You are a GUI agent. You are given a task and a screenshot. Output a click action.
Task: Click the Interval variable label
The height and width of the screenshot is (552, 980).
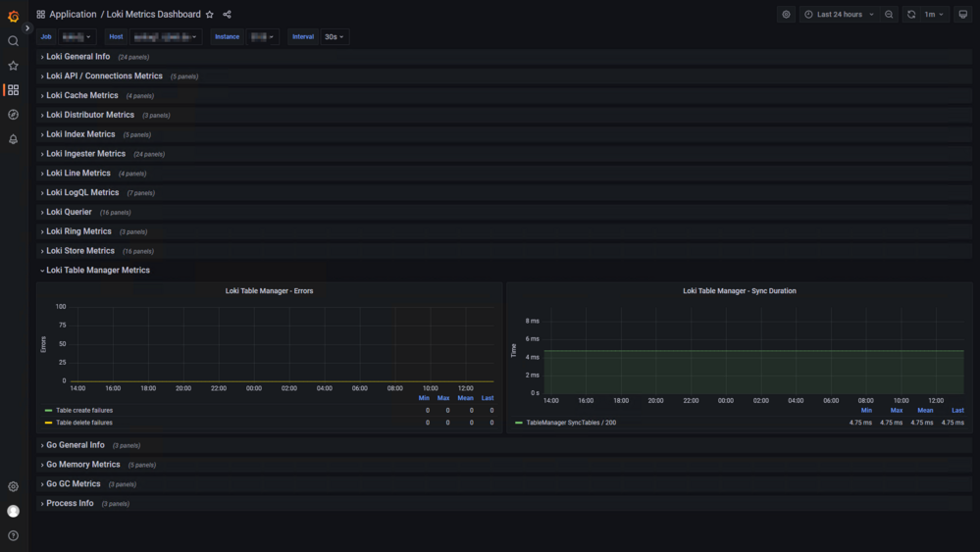click(303, 37)
